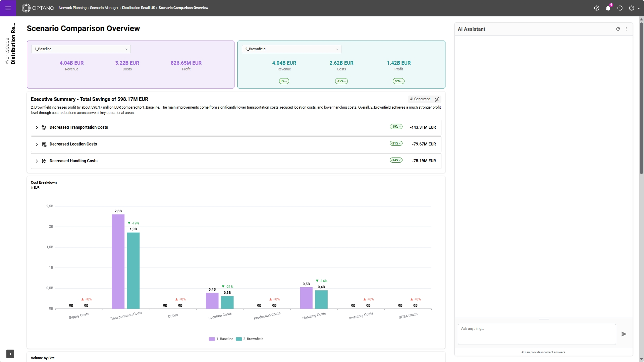
Task: Toggle 1_Baseline series in chart legend
Action: (x=221, y=339)
